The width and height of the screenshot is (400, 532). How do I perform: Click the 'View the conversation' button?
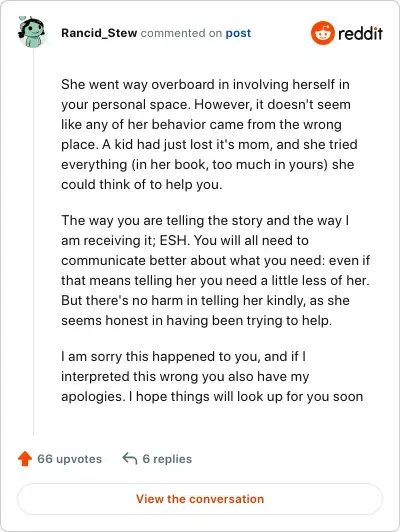tap(200, 499)
